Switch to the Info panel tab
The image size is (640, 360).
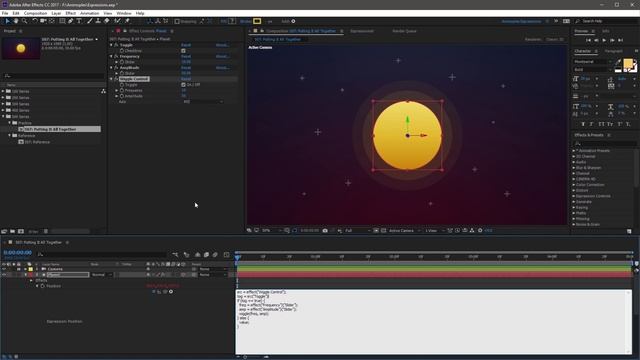(x=606, y=31)
